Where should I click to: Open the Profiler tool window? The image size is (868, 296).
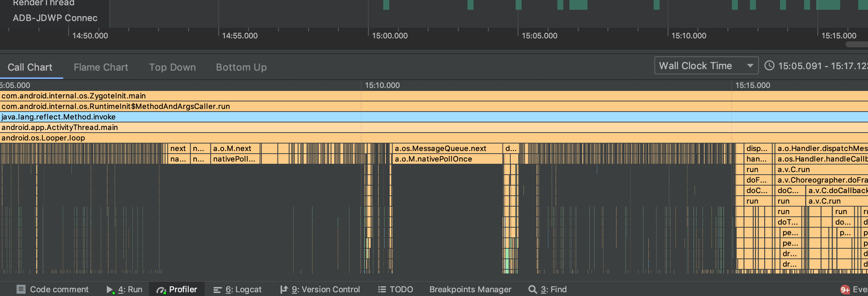click(177, 289)
